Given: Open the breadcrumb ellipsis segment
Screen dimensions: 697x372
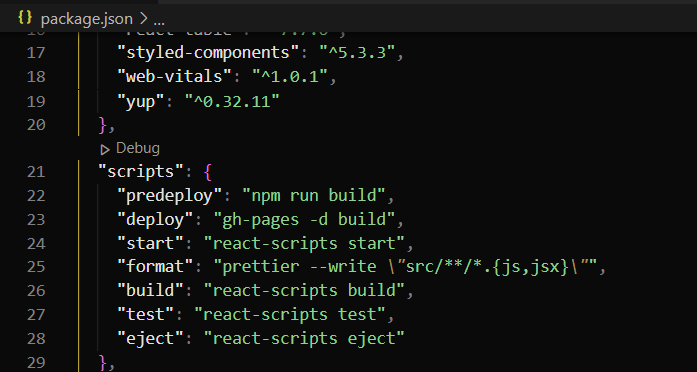Looking at the screenshot, I should coord(159,20).
